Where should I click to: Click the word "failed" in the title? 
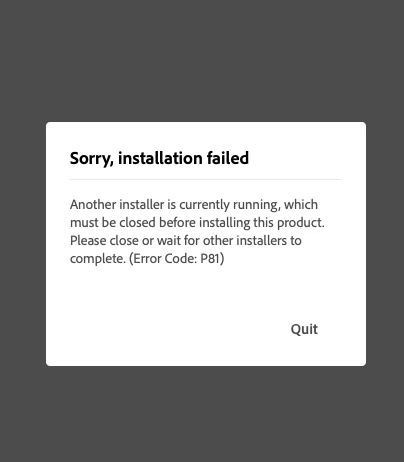[228, 158]
